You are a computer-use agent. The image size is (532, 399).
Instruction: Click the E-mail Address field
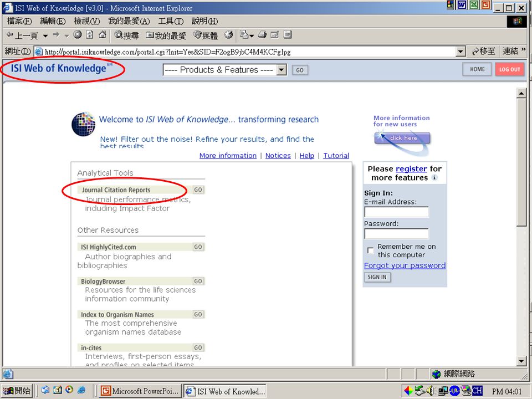(396, 212)
